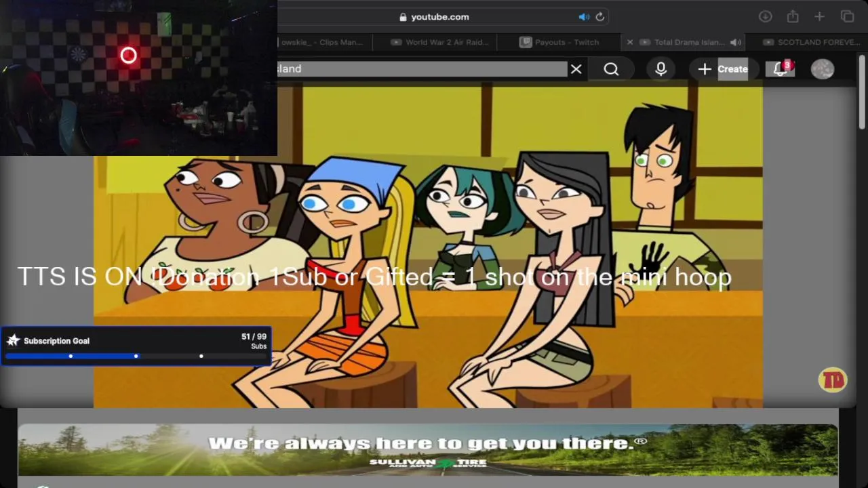The width and height of the screenshot is (868, 488).
Task: Open the Safari share icon
Action: tap(792, 17)
